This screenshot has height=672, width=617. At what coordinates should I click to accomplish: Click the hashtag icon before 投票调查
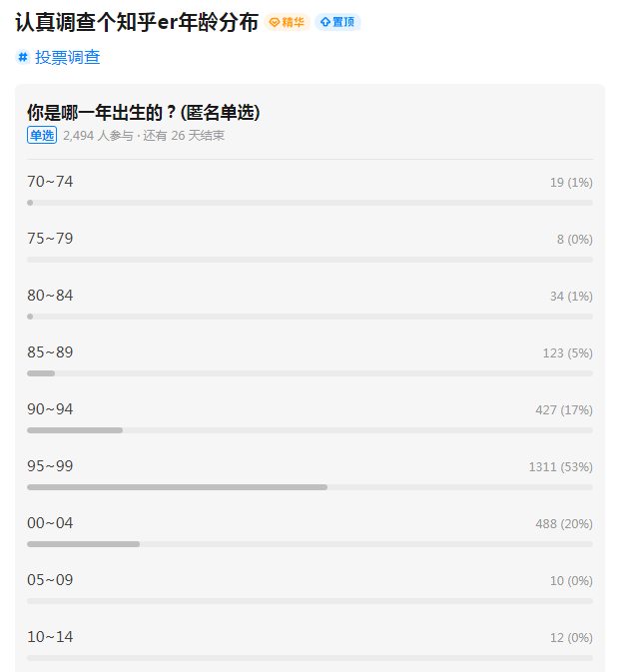click(x=23, y=57)
